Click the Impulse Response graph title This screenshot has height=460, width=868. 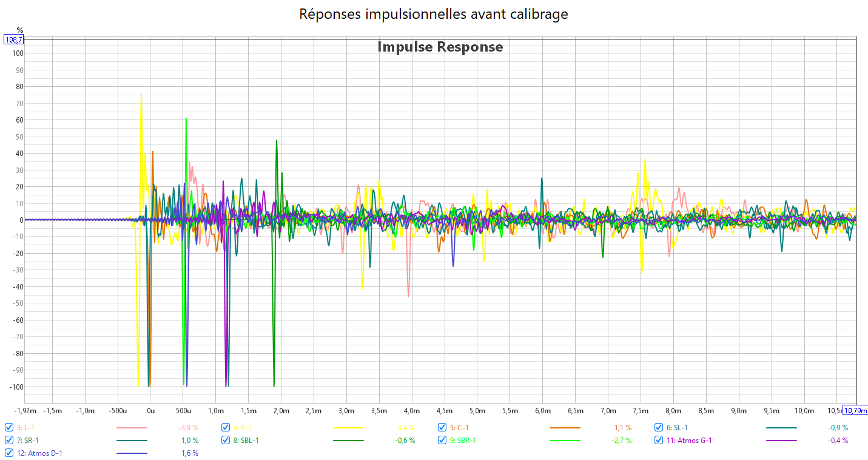coord(440,47)
